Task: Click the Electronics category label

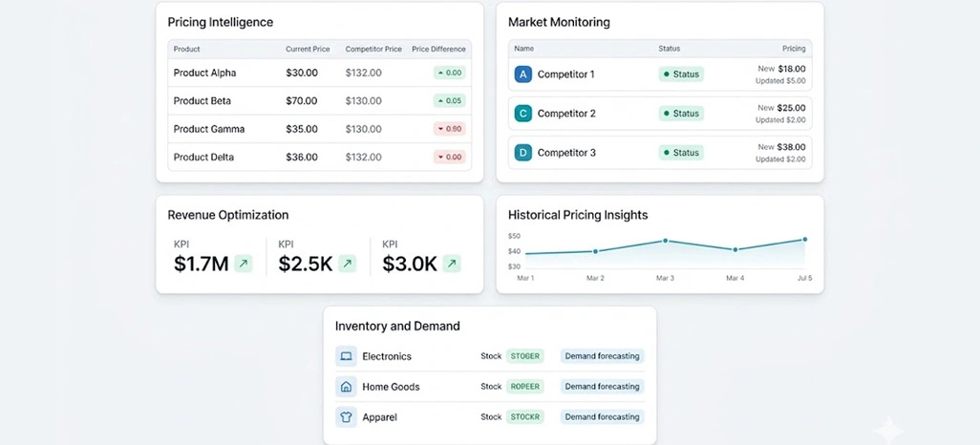Action: coord(387,356)
